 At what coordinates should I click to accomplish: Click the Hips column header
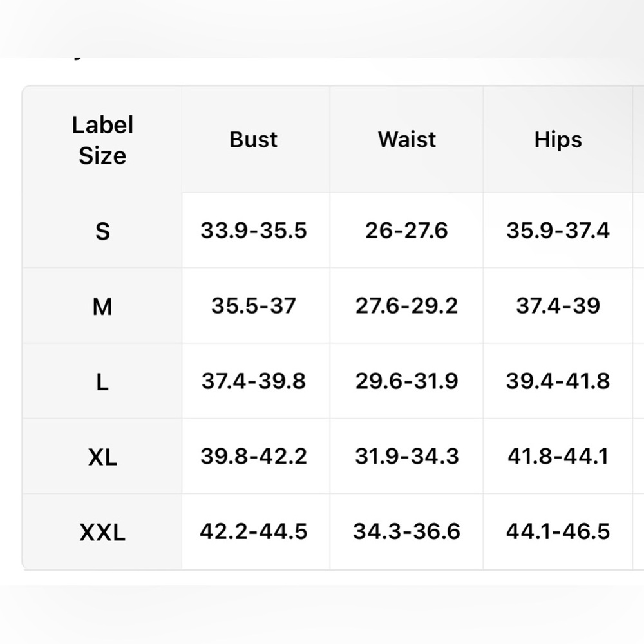(558, 140)
